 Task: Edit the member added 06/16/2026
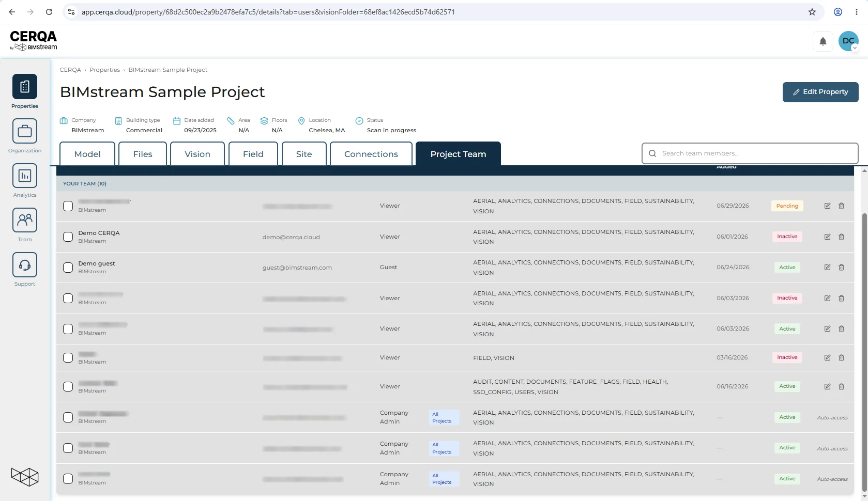(x=827, y=386)
